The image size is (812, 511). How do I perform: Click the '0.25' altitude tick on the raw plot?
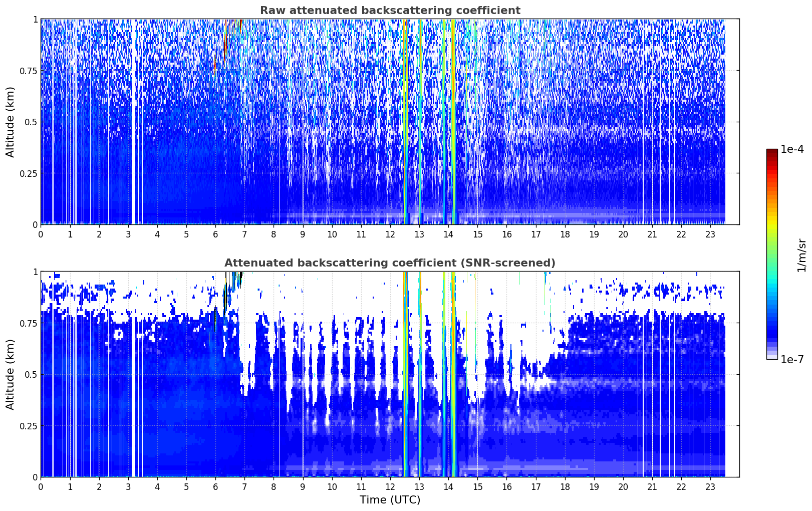(x=29, y=173)
